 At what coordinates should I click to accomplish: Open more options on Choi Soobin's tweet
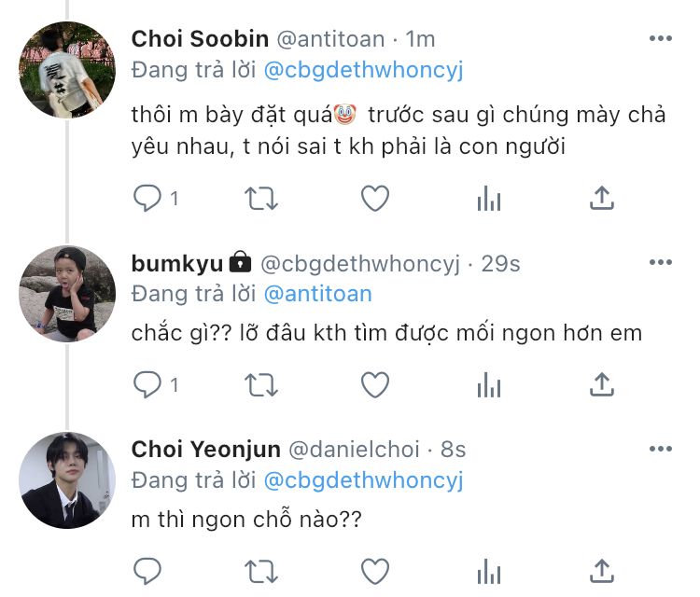pyautogui.click(x=660, y=39)
